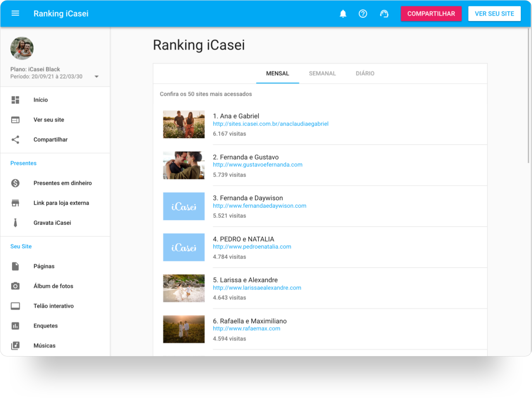Viewport: 532px width, 398px height.
Task: Click the '6.167 visitas' count
Action: click(x=229, y=134)
